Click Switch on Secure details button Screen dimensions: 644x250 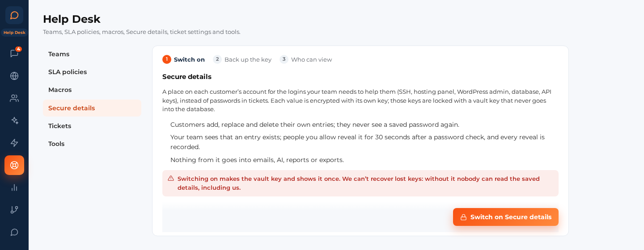click(x=506, y=217)
